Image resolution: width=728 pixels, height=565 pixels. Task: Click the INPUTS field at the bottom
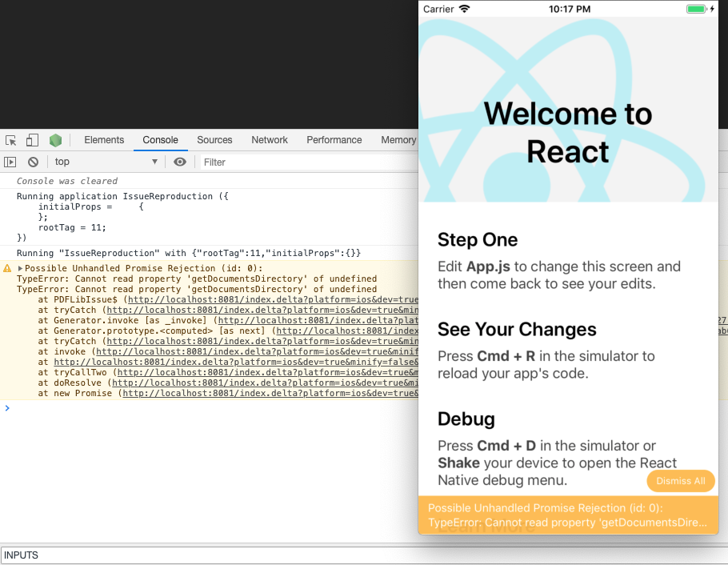coord(364,555)
